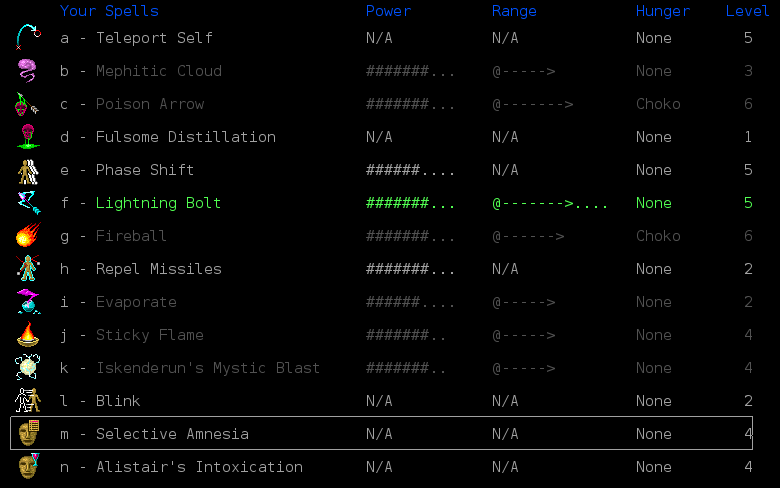Click the Repel Missiles spell icon
Image resolution: width=780 pixels, height=488 pixels.
coord(28,269)
